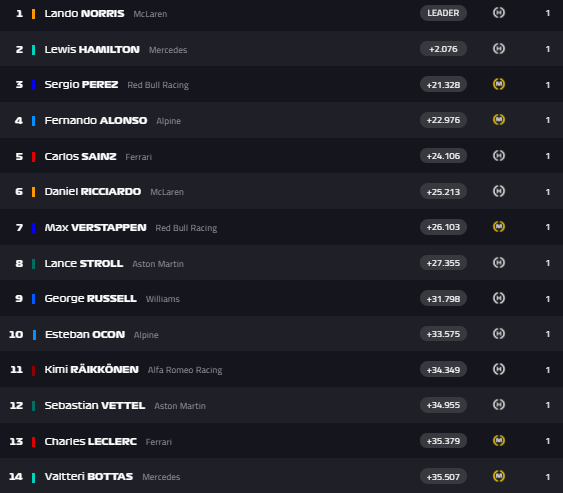Click Sebastian VETTEL's row
This screenshot has width=563, height=493.
coord(282,405)
